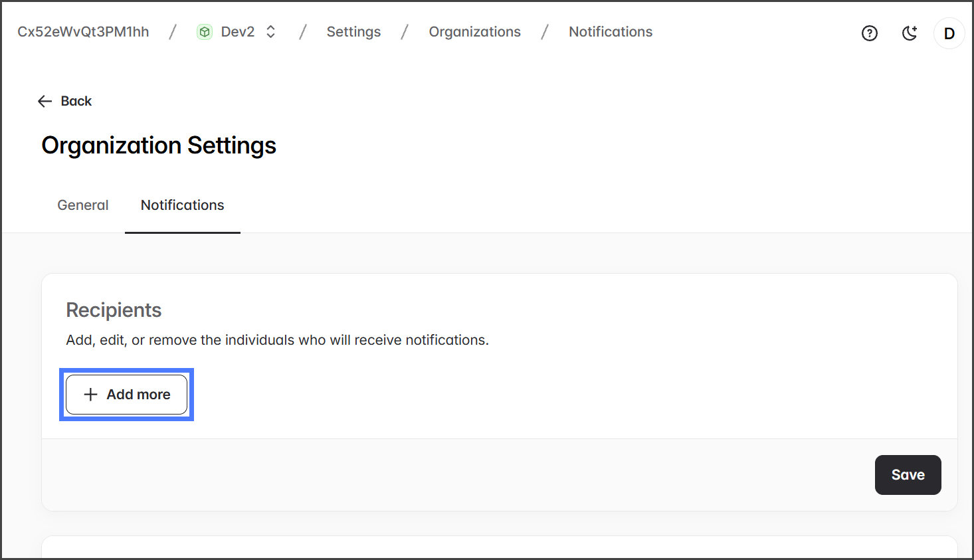The image size is (974, 560).
Task: Click the plus icon in Add more
Action: click(x=90, y=395)
